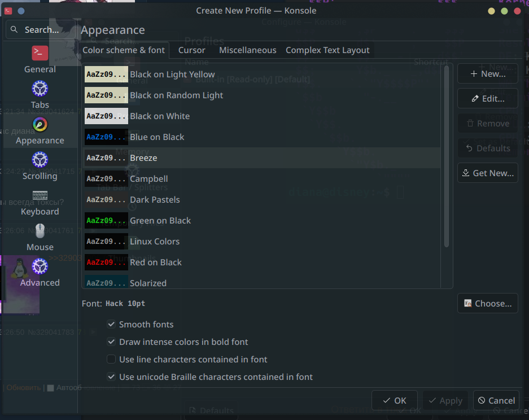Open the Scrolling settings page
529x420 pixels.
[40, 167]
